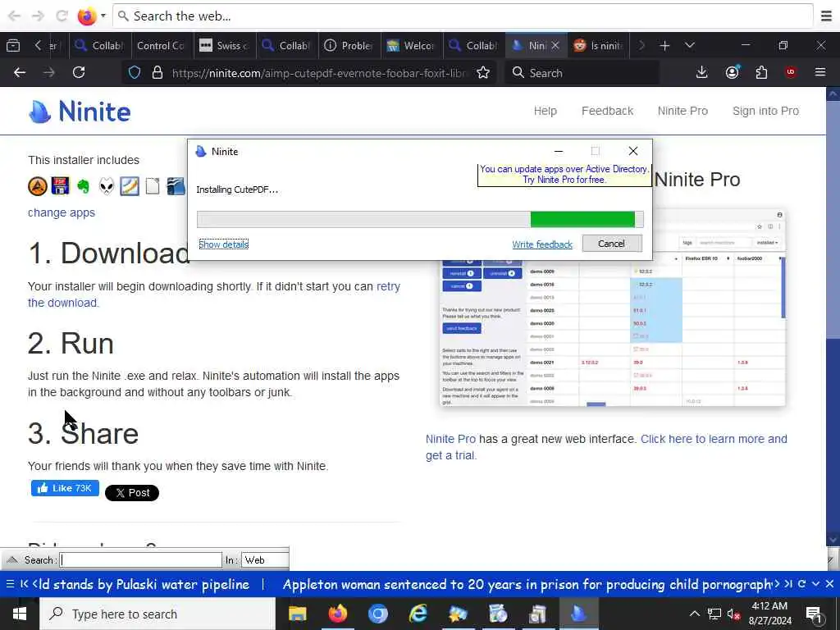This screenshot has width=840, height=630.
Task: Open a new tab with the plus icon
Action: click(x=664, y=46)
